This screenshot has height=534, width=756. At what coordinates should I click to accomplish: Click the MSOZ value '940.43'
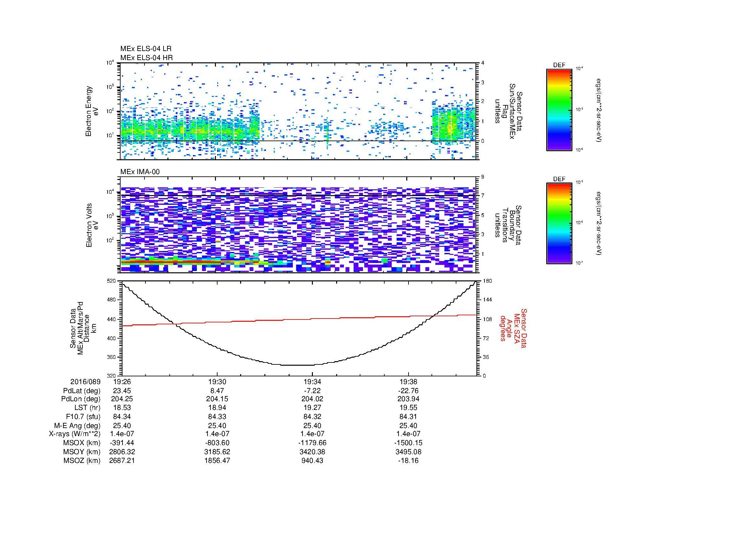pyautogui.click(x=312, y=461)
